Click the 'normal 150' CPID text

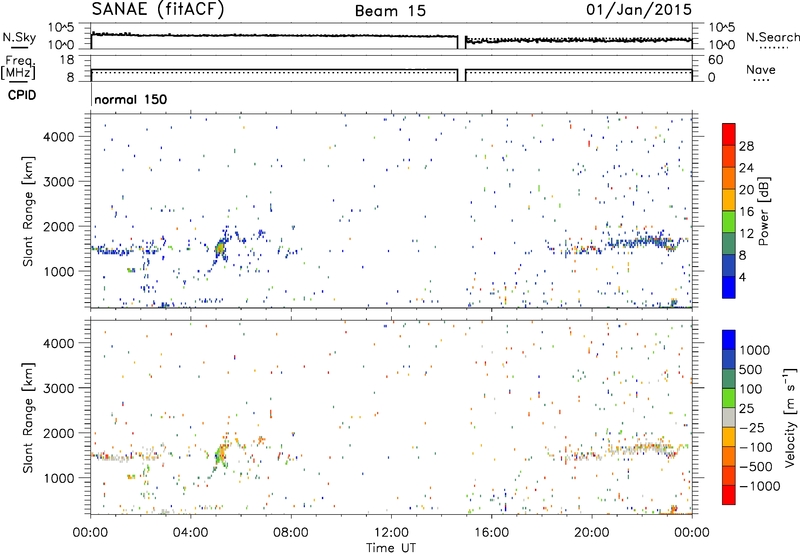click(x=131, y=99)
